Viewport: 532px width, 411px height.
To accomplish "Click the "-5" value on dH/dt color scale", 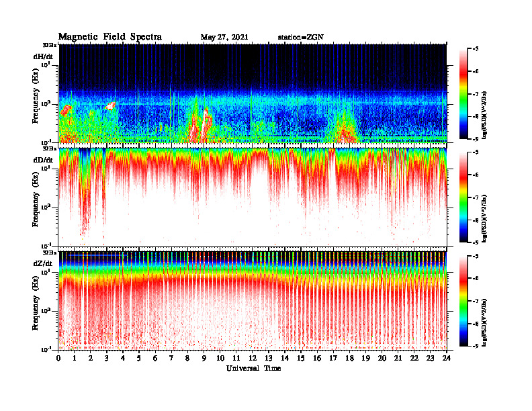I will [x=476, y=49].
